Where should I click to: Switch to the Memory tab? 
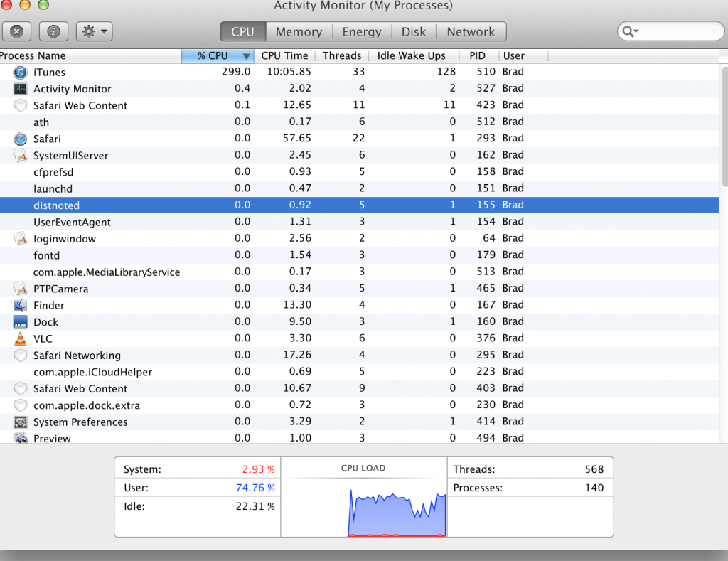[299, 31]
